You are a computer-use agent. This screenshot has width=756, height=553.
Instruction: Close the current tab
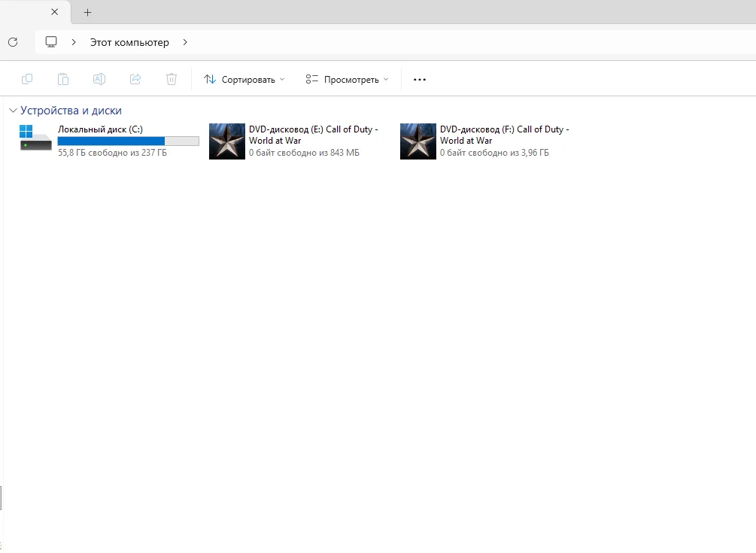[54, 12]
